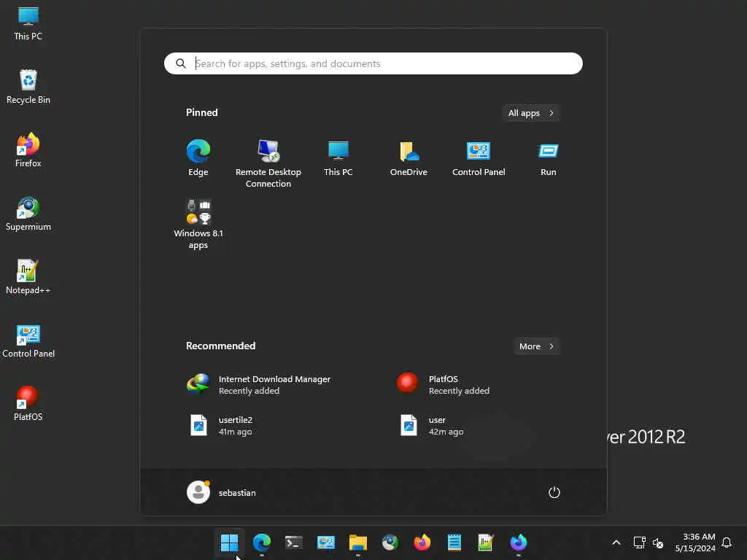Open the clock showing 3:36 AM

(x=695, y=542)
